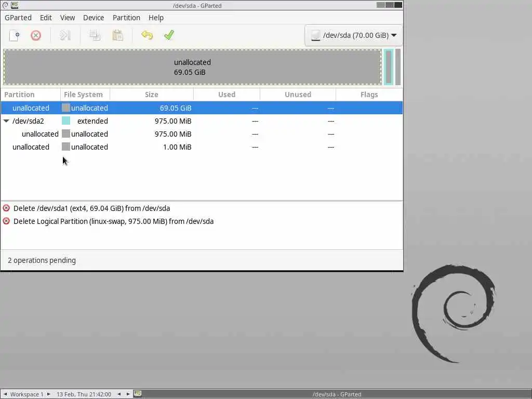Click red icon beside Delete Logical Partition
The height and width of the screenshot is (399, 532).
click(x=6, y=221)
